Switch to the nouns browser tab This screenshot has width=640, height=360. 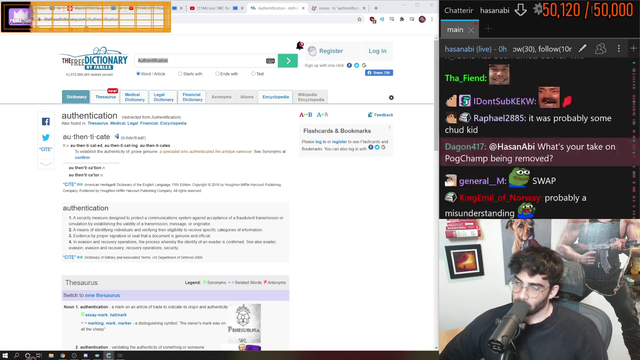[338, 8]
